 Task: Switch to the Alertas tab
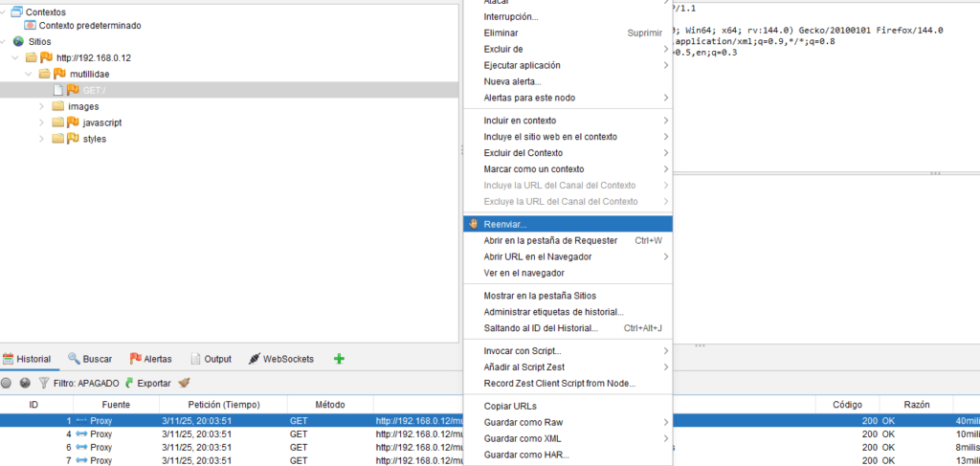pyautogui.click(x=150, y=359)
